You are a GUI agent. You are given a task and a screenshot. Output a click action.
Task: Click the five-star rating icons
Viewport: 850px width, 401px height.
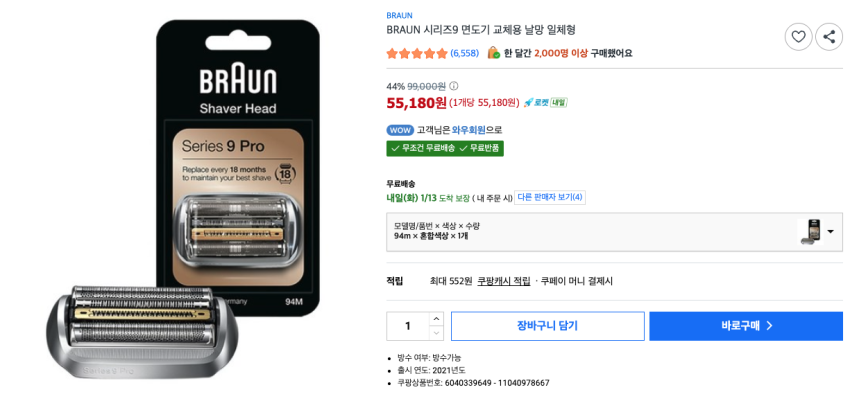[x=417, y=53]
